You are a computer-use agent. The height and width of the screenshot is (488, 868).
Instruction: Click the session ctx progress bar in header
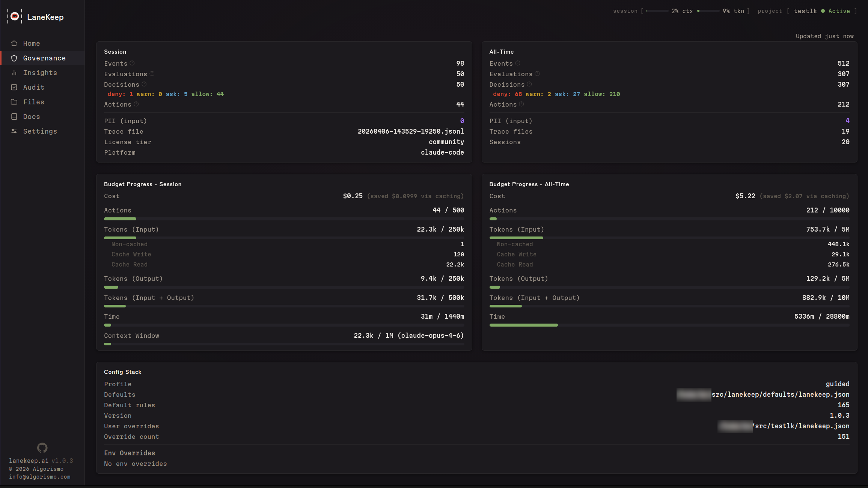click(x=657, y=11)
